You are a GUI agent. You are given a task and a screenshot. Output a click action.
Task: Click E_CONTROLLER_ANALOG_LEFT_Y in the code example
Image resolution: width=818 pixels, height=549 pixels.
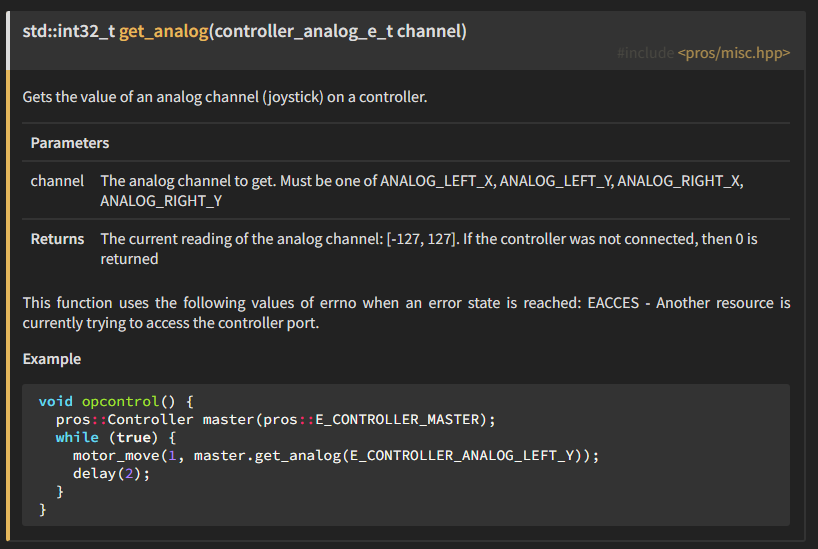tap(462, 456)
